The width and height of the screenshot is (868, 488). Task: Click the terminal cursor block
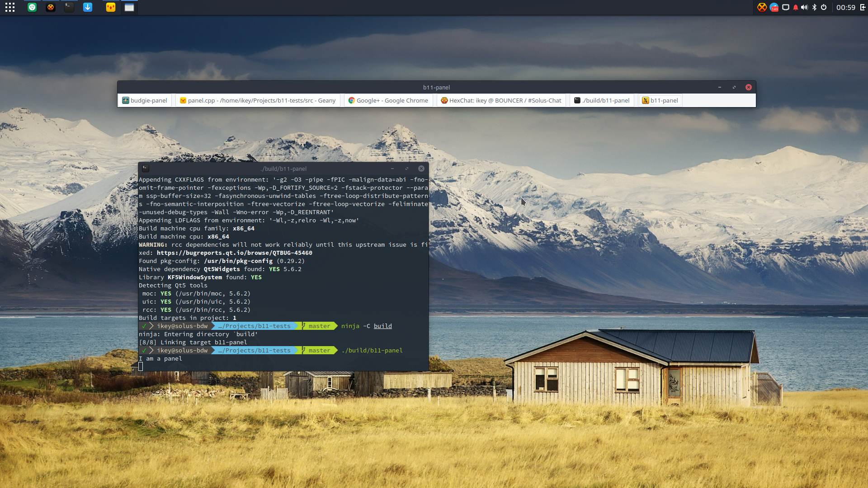[x=141, y=366]
